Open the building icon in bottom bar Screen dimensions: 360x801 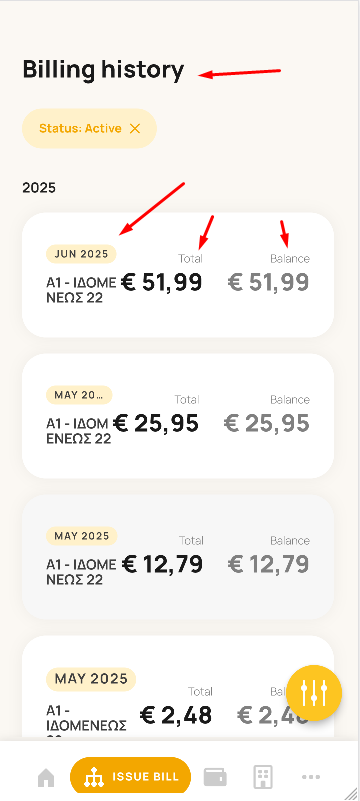(263, 777)
